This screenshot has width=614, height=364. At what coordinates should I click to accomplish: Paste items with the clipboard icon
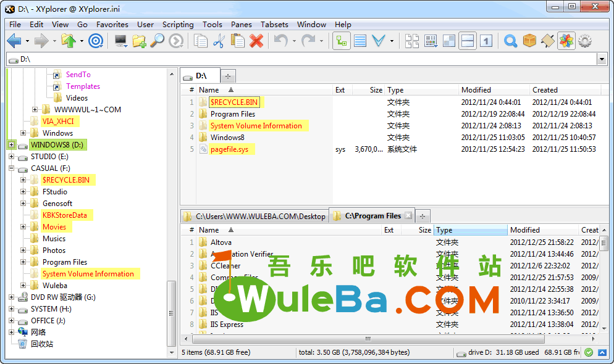(x=237, y=41)
